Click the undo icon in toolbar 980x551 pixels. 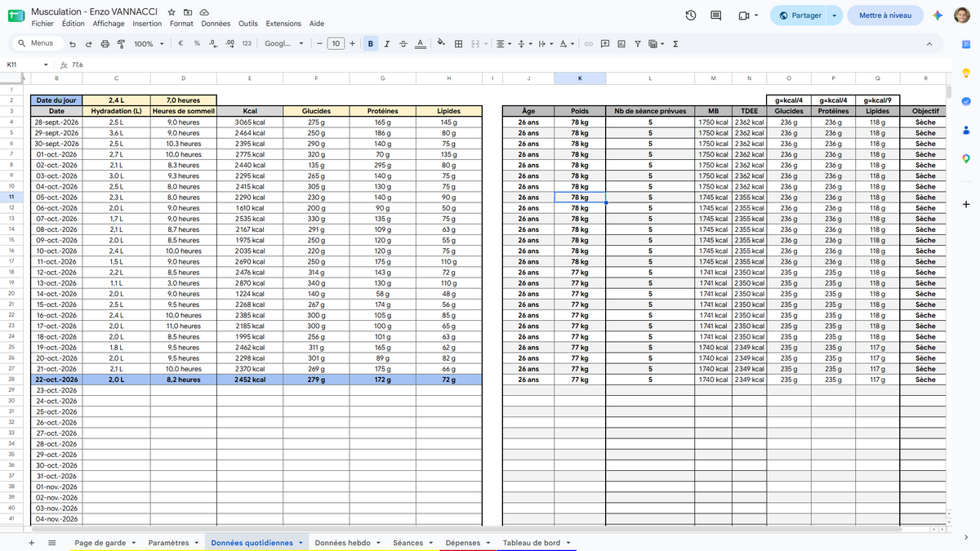tap(73, 44)
